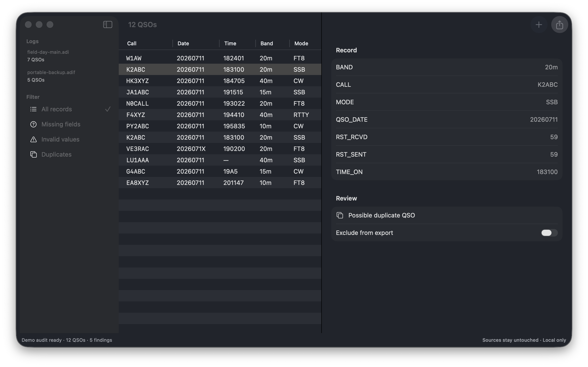This screenshot has width=588, height=367.
Task: Click the QSO_DATE field value 20260711
Action: (544, 120)
